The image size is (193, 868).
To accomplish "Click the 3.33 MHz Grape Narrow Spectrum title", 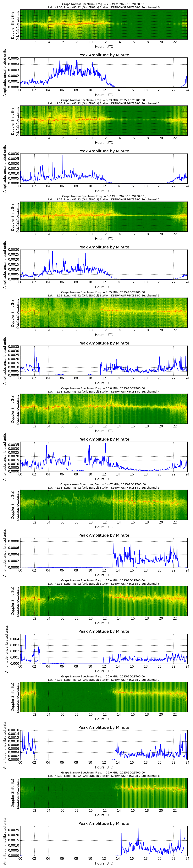I will pos(104,100).
